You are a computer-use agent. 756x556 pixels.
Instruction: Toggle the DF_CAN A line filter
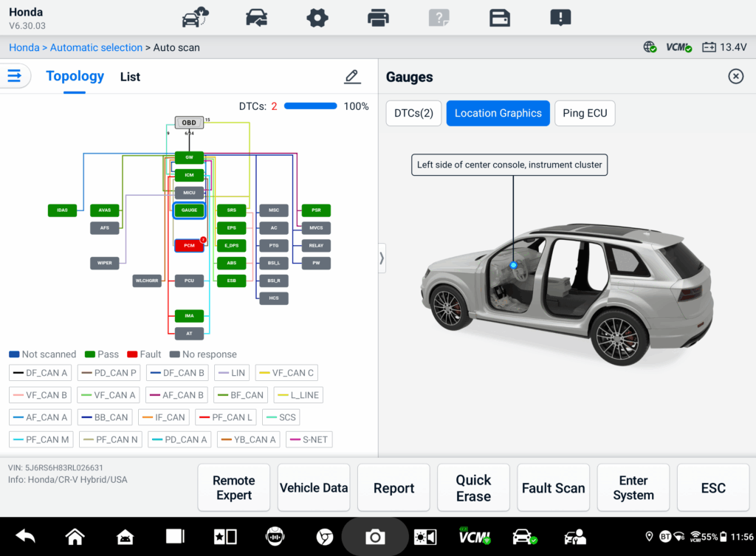(x=41, y=373)
